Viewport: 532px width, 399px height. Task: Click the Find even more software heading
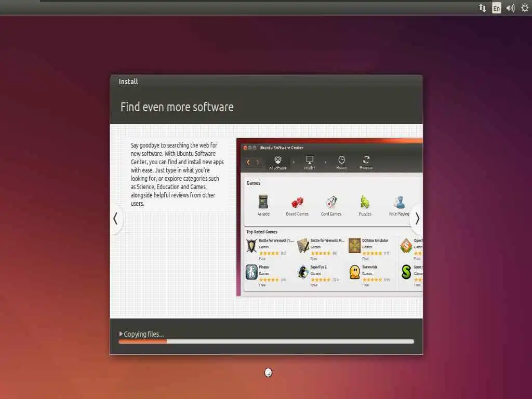click(x=177, y=107)
